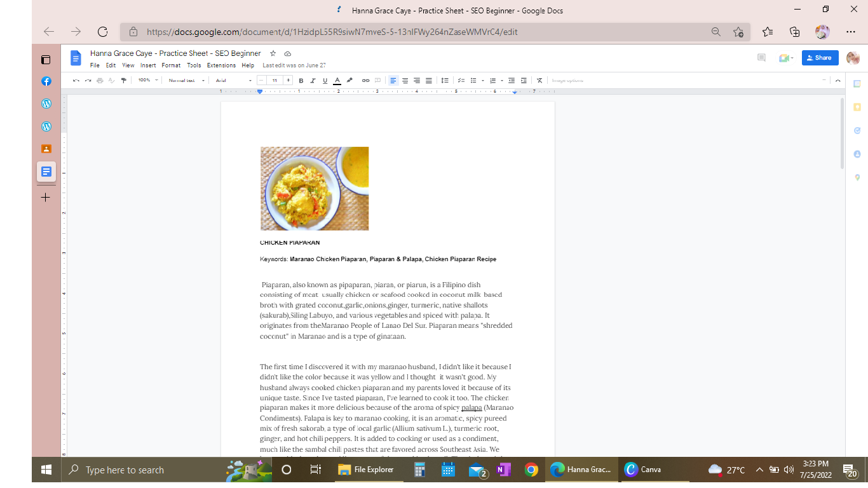Open comment history icon
Viewport: 868px width, 488px height.
tap(761, 58)
